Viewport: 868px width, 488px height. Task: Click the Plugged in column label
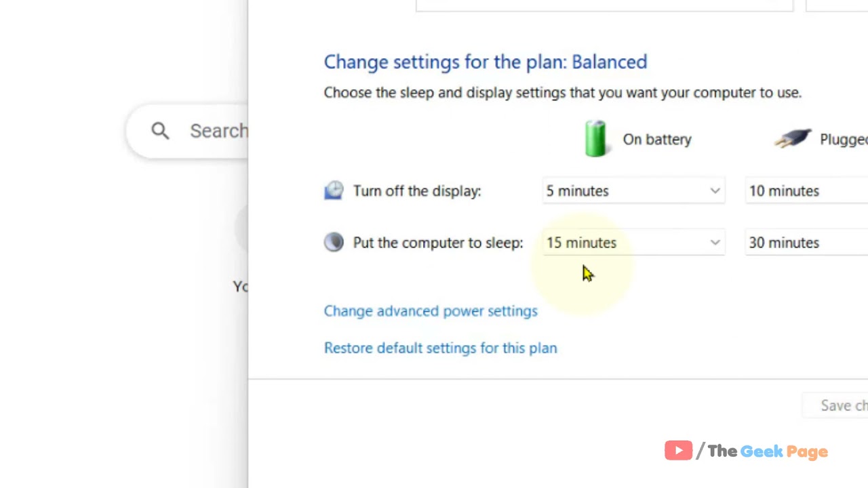843,140
